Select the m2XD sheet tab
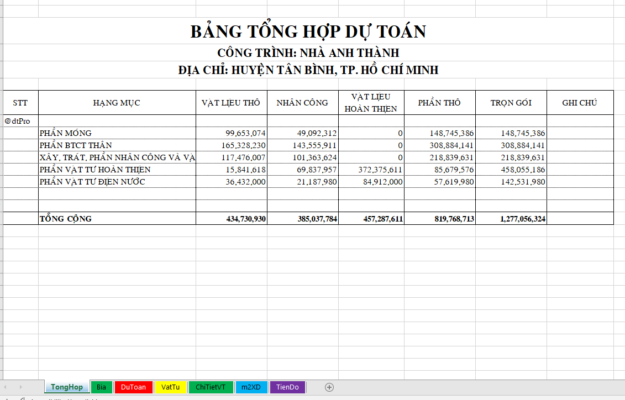625x400 pixels. coord(251,387)
